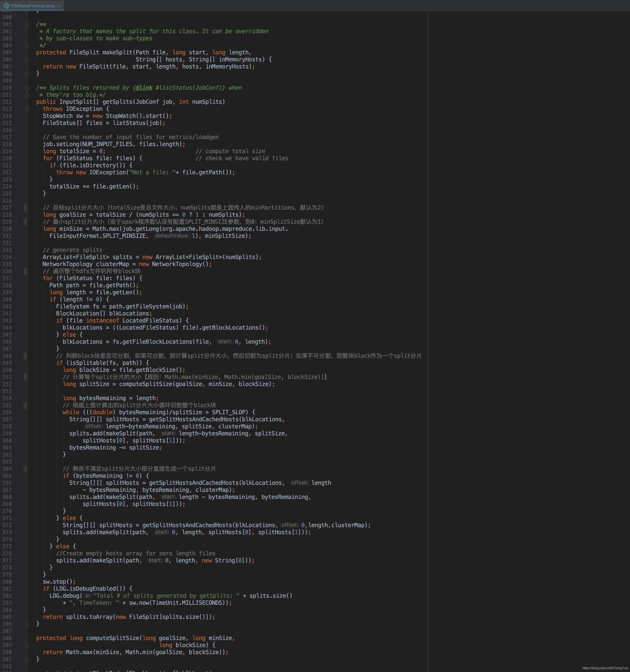Click the Java class icon on the FileInputFormat.java tab
The image size is (630, 672).
[x=6, y=6]
